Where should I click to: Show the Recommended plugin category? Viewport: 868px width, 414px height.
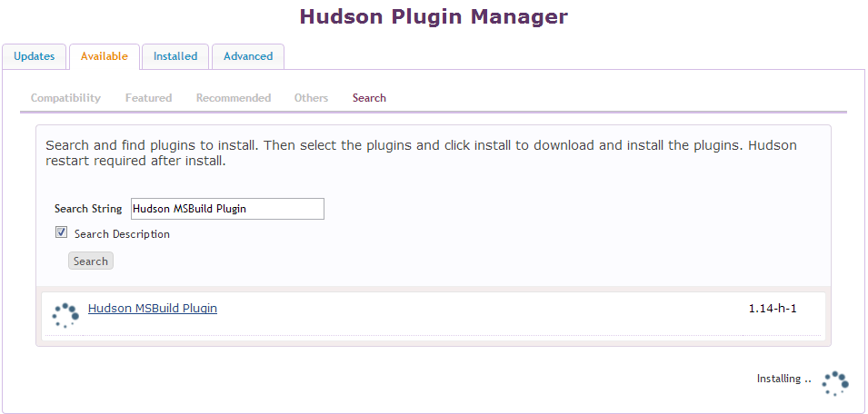coord(234,98)
